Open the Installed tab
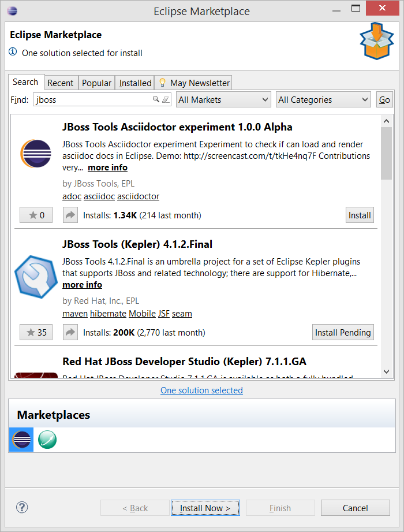404x532 pixels. [x=135, y=83]
